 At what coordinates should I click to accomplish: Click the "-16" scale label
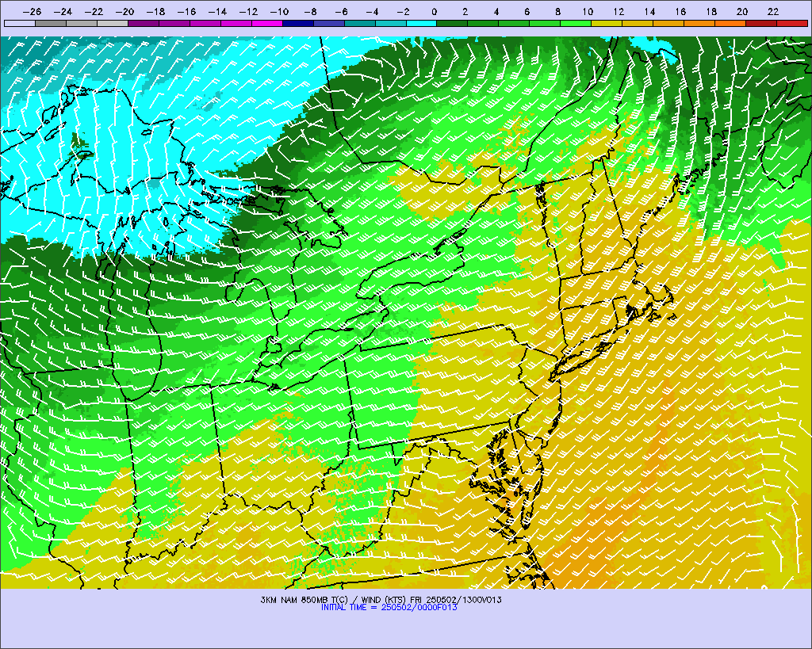click(187, 11)
